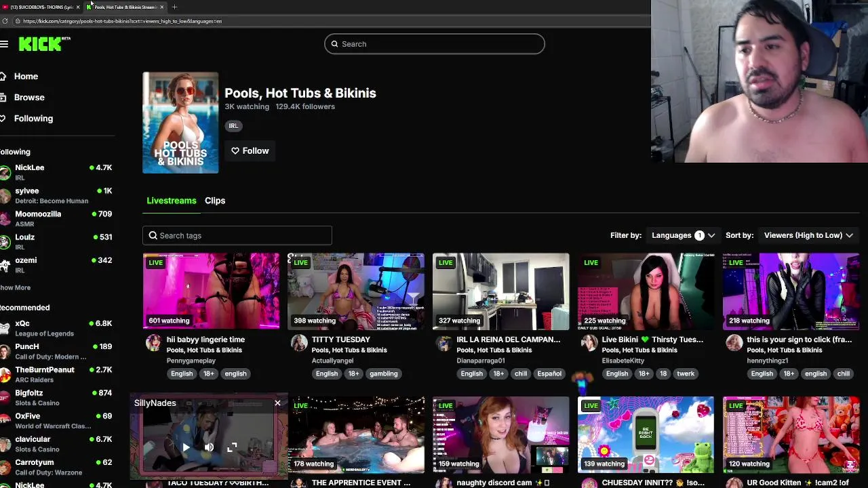Switch to the Clips tab
Image resolution: width=868 pixels, height=488 pixels.
pos(215,201)
